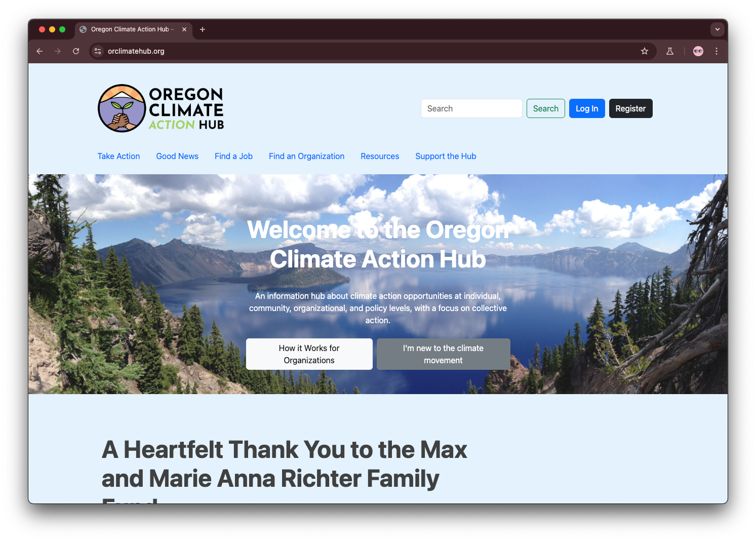View site information icon in address bar
756x541 pixels.
[98, 51]
